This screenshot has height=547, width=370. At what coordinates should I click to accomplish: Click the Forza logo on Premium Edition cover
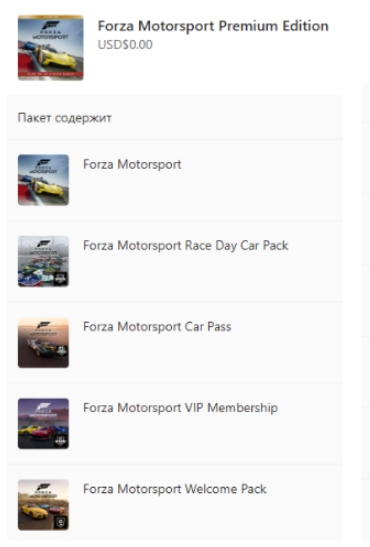coord(51,30)
